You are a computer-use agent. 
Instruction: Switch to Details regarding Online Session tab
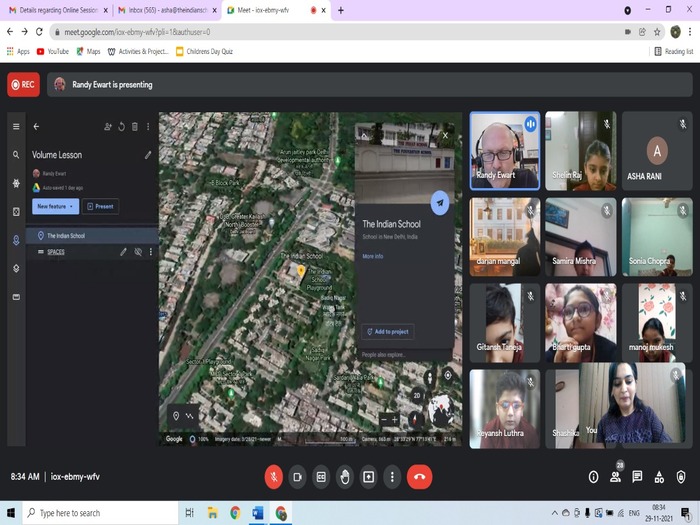point(58,10)
